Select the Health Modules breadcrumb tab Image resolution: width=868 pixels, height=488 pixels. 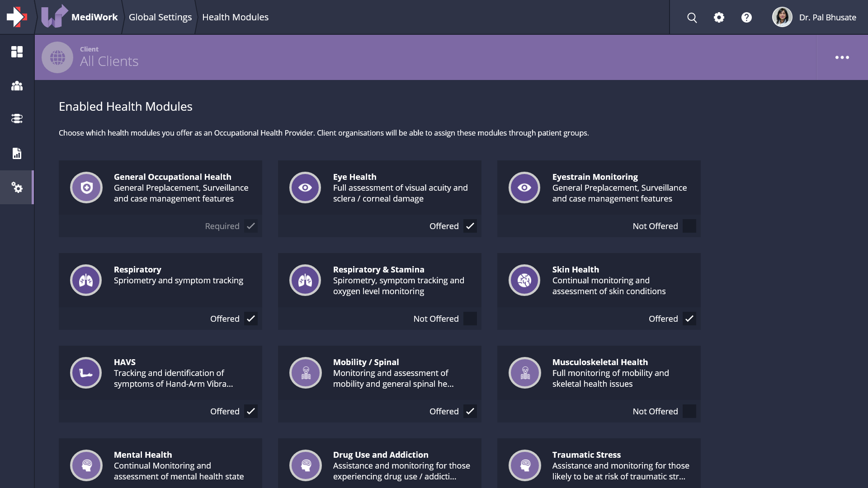point(235,17)
